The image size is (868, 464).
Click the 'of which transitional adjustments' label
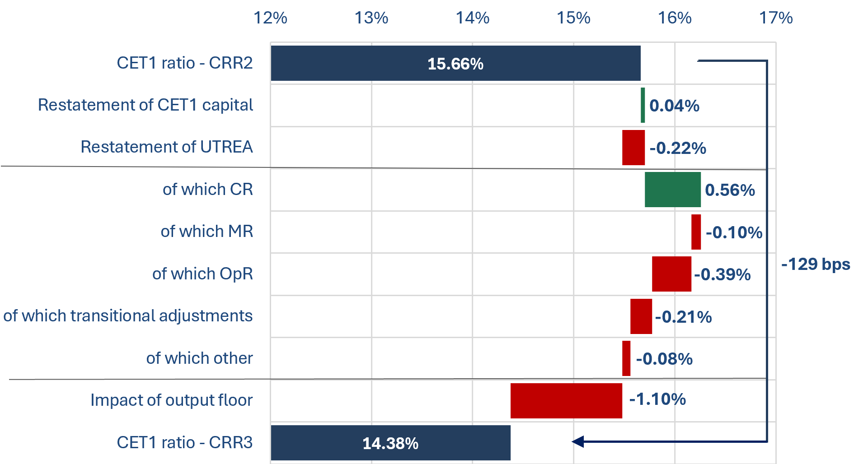(x=128, y=316)
